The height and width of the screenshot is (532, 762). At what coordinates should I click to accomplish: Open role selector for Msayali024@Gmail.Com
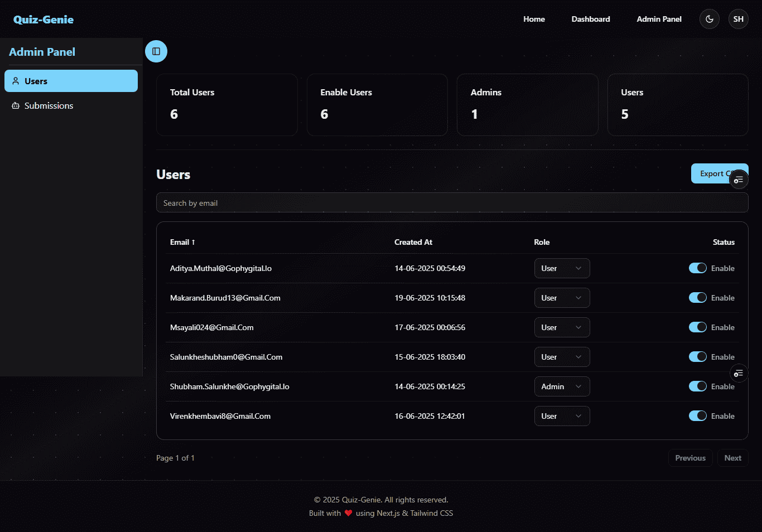pyautogui.click(x=562, y=327)
